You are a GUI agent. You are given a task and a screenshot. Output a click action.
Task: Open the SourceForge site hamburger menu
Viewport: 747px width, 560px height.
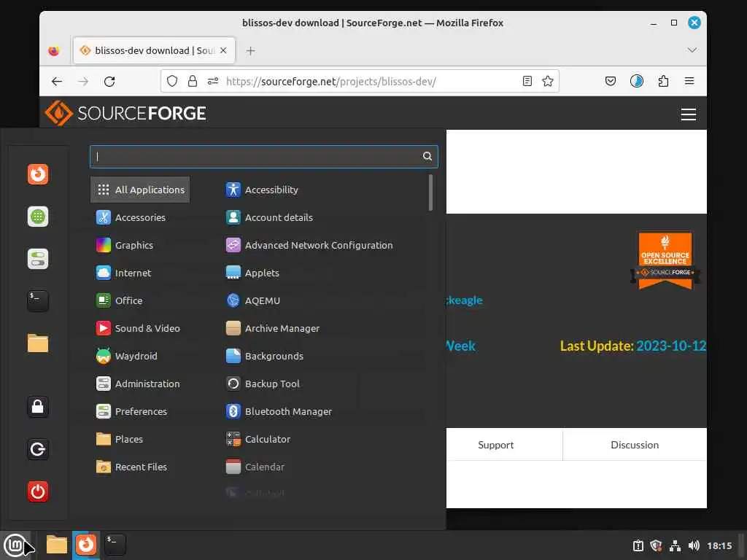tap(689, 114)
